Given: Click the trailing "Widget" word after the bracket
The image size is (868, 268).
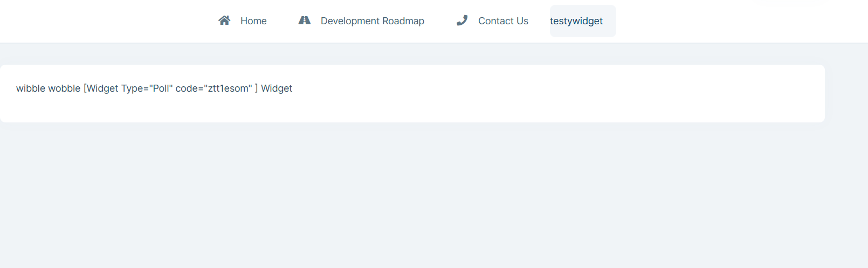Looking at the screenshot, I should tap(277, 88).
